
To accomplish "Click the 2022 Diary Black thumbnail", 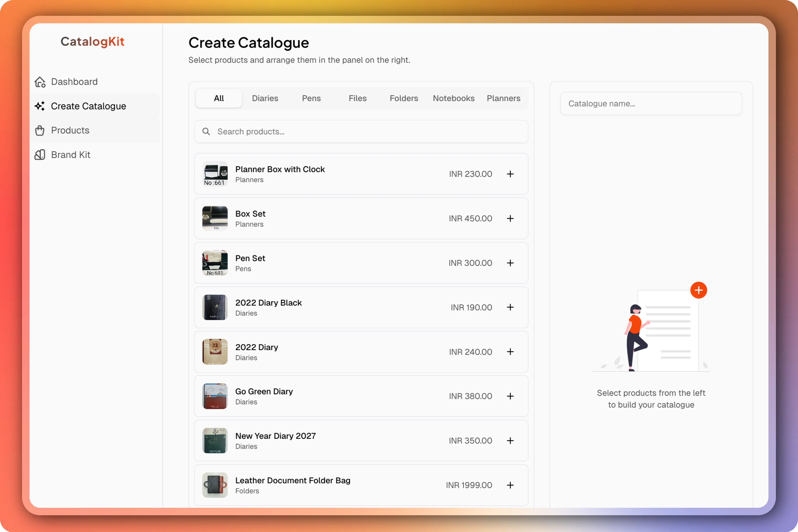I will click(215, 307).
